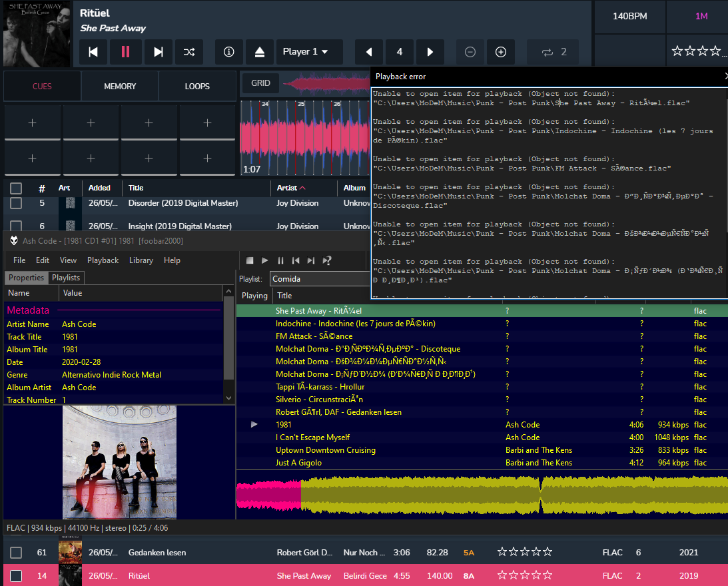Open track info icon
The width and height of the screenshot is (728, 586).
(x=229, y=52)
